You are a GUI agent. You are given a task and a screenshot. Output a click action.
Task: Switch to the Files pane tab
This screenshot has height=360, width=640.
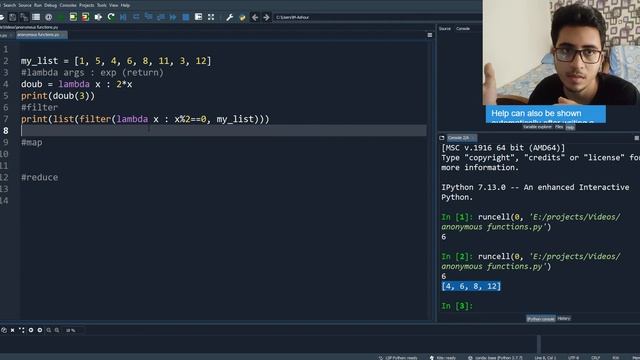pos(559,127)
